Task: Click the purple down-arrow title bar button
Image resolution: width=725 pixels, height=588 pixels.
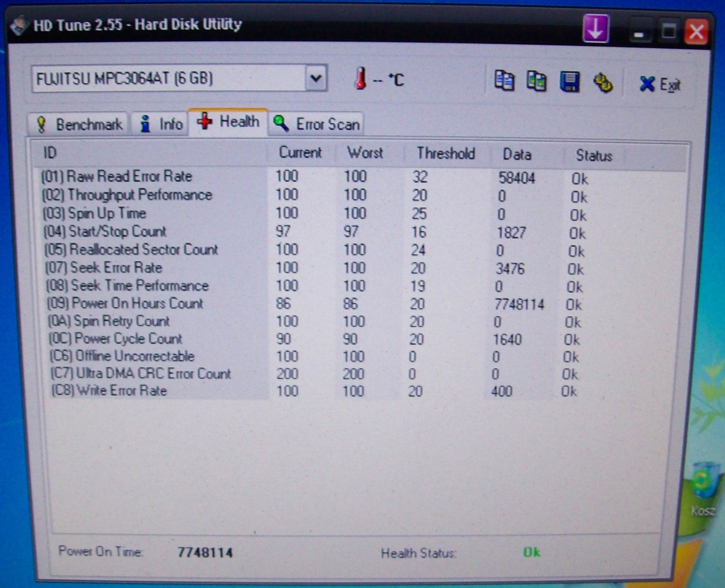Action: 596,29
